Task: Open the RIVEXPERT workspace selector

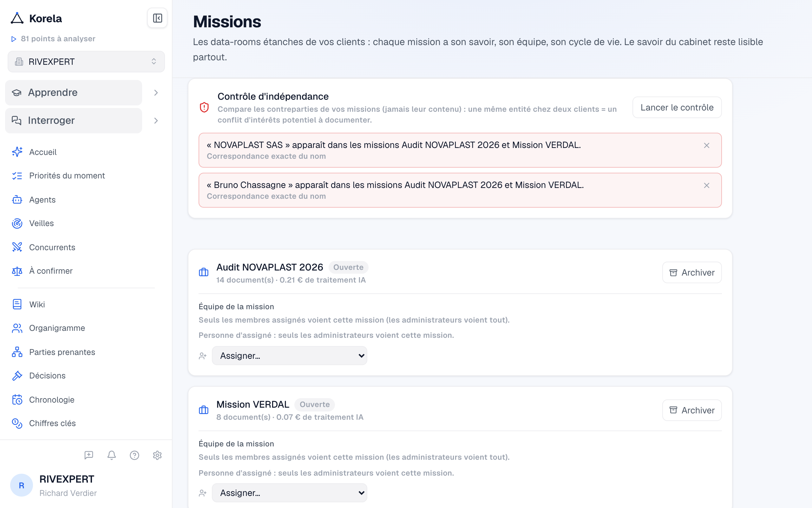Action: 86,62
